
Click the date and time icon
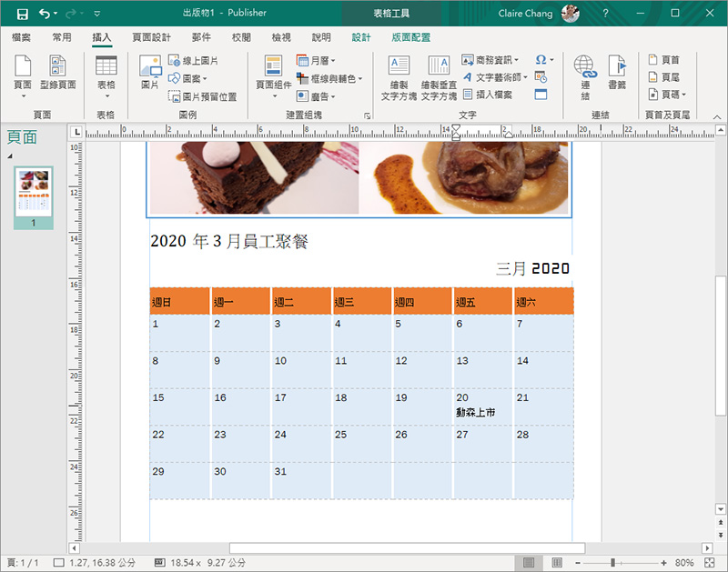pos(541,77)
